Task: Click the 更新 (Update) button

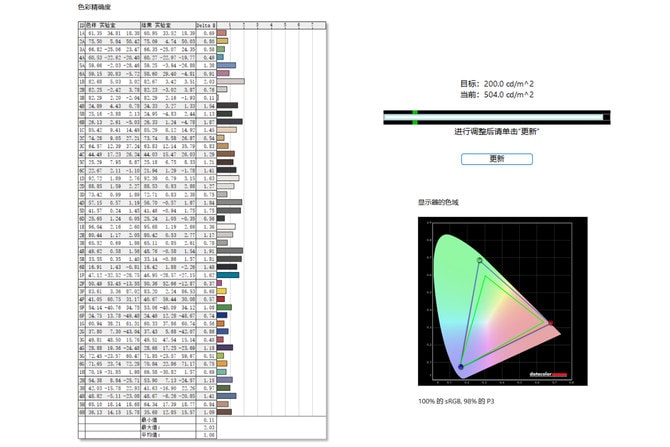Action: (497, 159)
